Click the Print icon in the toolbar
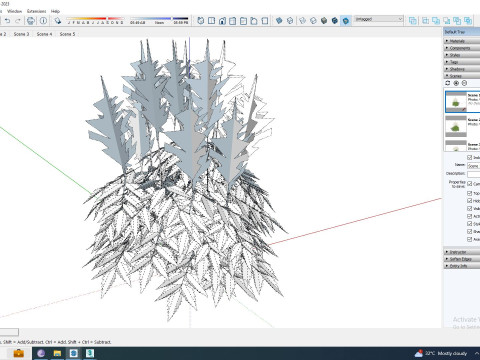 pyautogui.click(x=31, y=21)
